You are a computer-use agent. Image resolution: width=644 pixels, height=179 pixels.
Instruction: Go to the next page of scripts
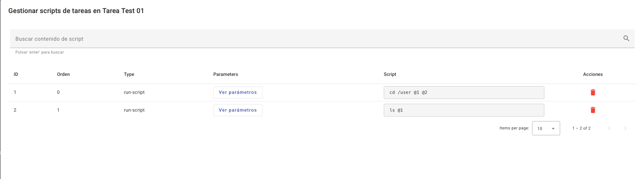[625, 128]
